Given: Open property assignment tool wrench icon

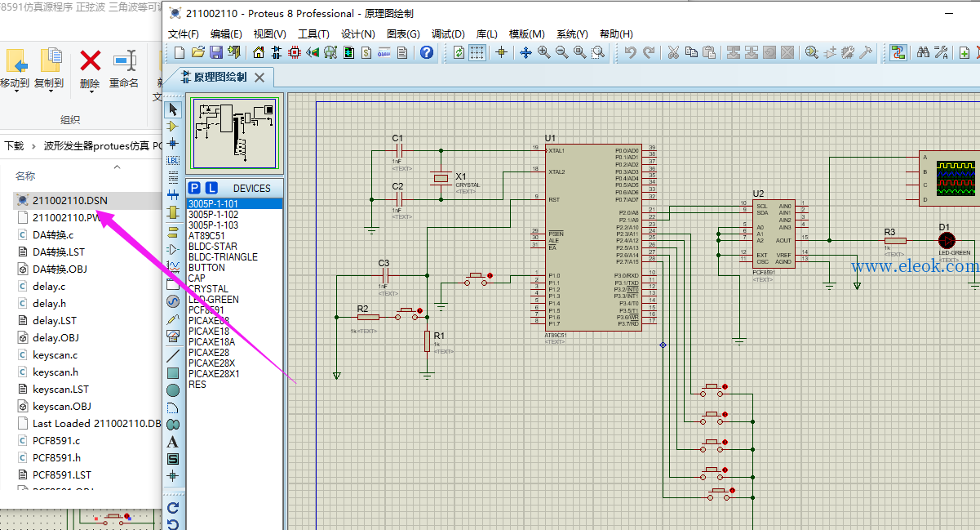Looking at the screenshot, I should tap(941, 53).
